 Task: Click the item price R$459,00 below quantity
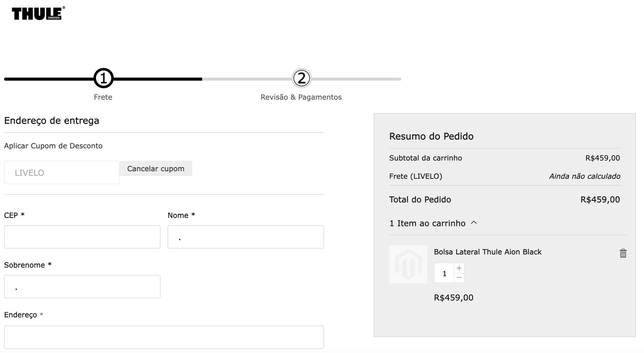454,297
